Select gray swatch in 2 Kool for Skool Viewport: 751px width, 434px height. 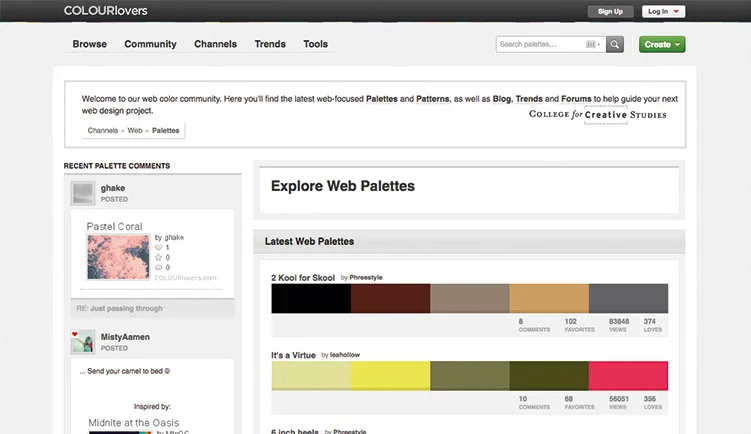pyautogui.click(x=628, y=298)
